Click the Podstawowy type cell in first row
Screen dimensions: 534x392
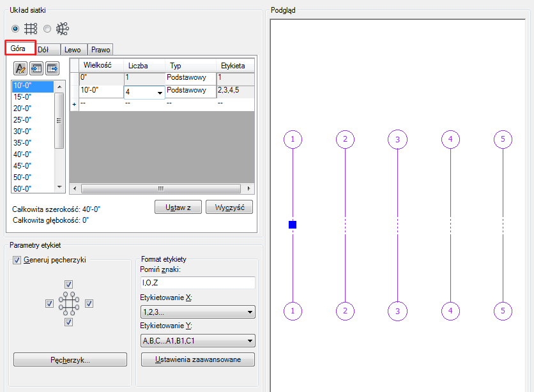pyautogui.click(x=191, y=79)
